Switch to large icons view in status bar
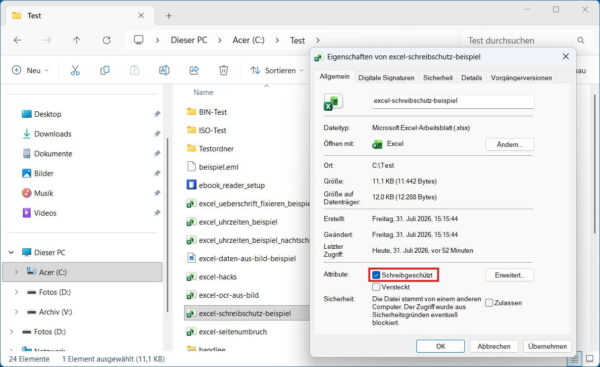 (x=590, y=359)
